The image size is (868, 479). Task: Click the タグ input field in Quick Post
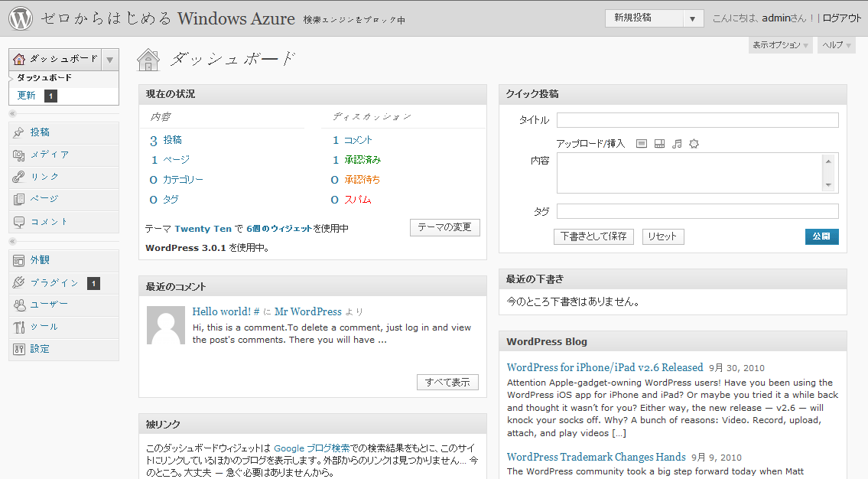697,211
